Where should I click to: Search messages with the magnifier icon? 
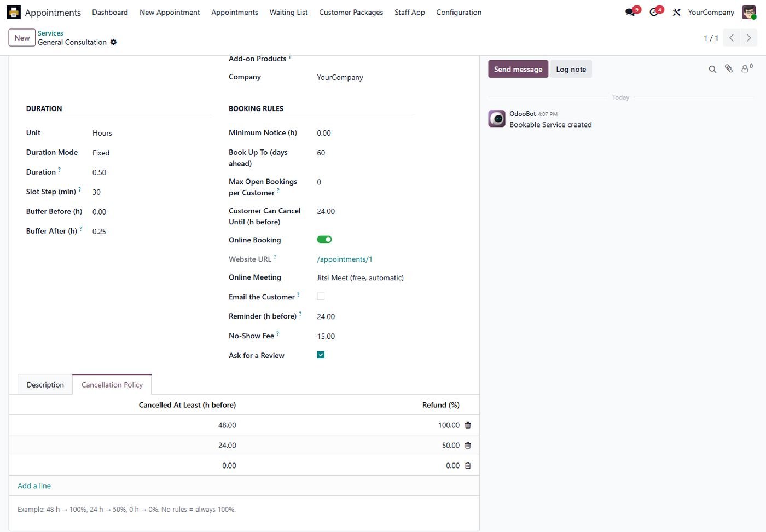[x=712, y=69]
